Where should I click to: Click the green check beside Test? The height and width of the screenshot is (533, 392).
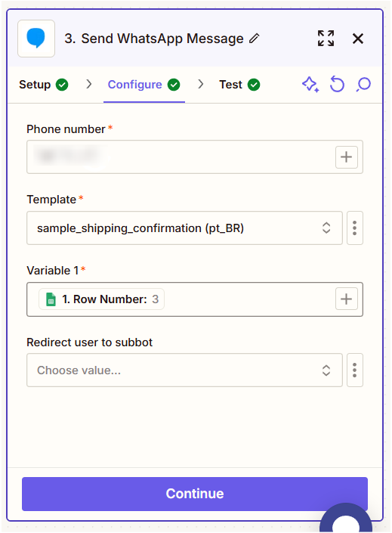pos(254,85)
